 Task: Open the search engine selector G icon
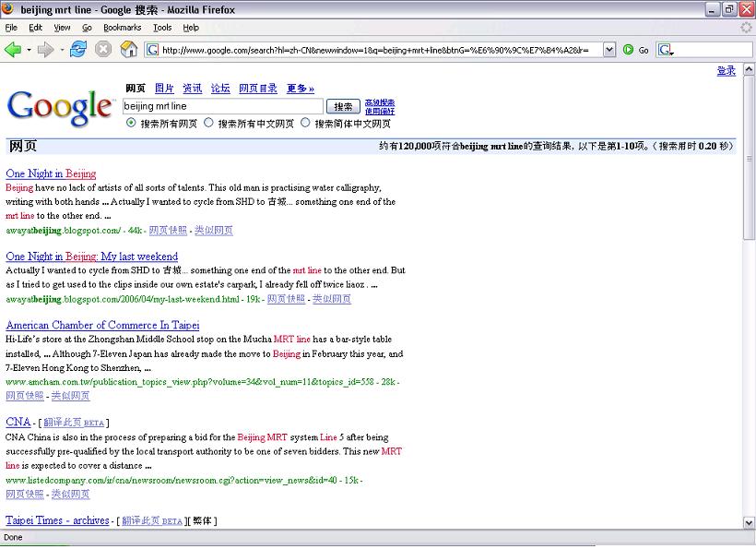coord(666,50)
